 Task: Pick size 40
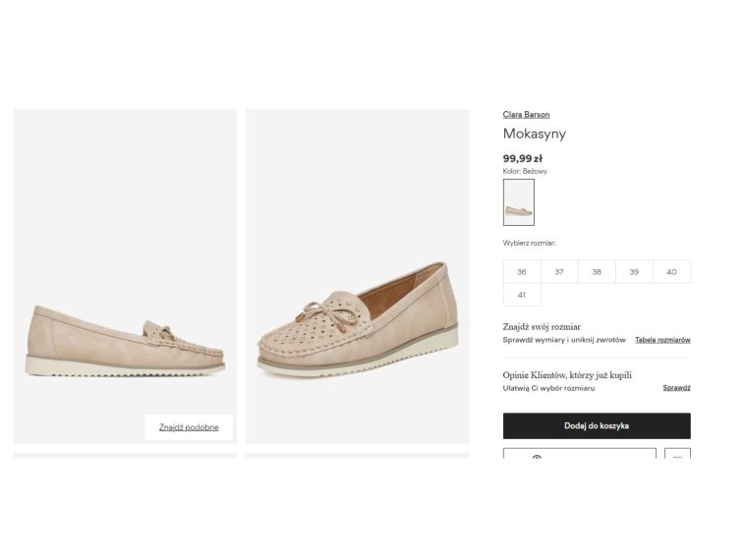(x=671, y=272)
